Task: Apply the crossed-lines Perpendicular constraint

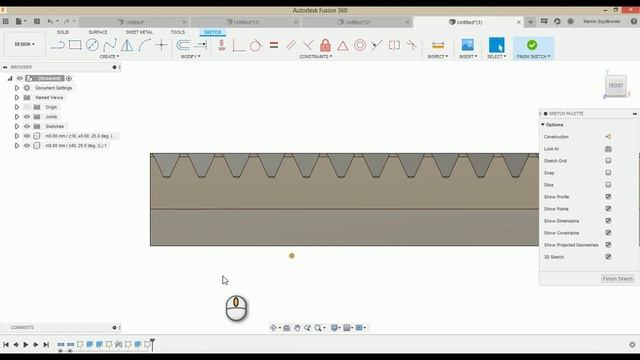Action: click(308, 45)
